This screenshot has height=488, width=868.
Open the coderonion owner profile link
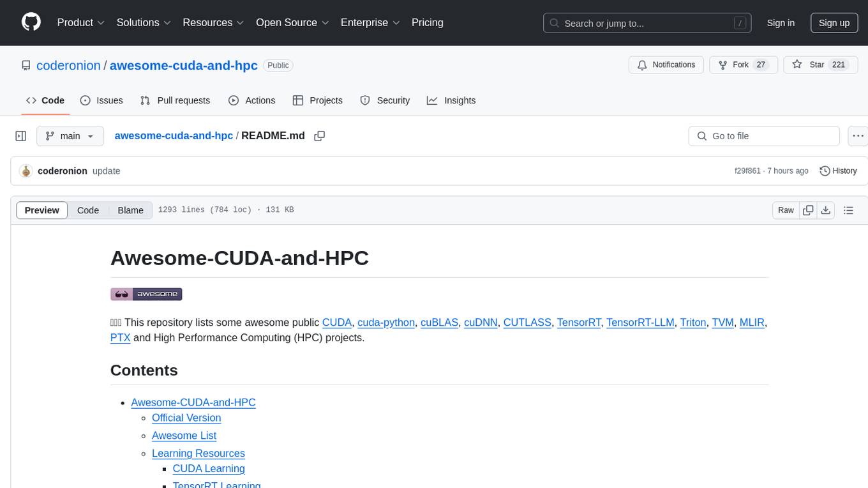(68, 65)
